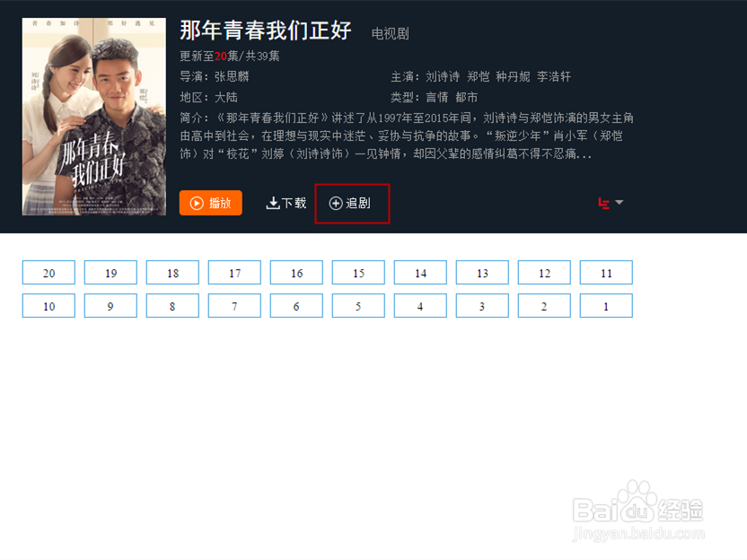
Task: Click the 下载 download icon
Action: [x=273, y=204]
